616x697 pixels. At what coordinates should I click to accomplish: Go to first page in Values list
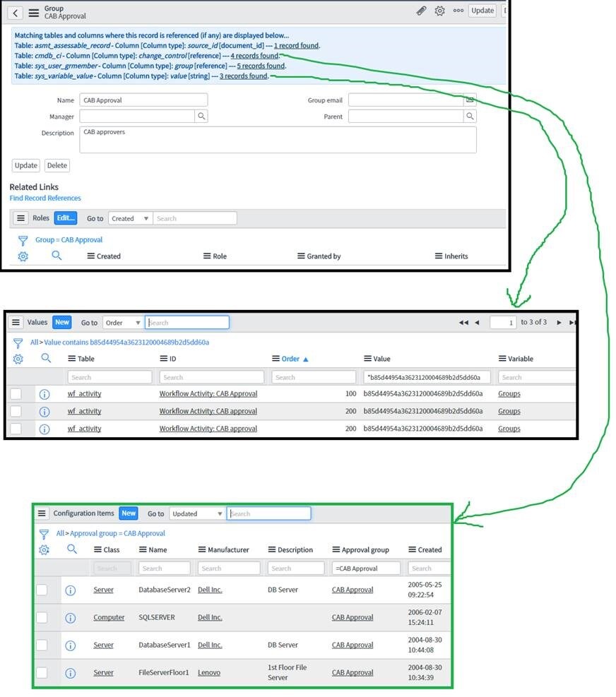click(463, 323)
